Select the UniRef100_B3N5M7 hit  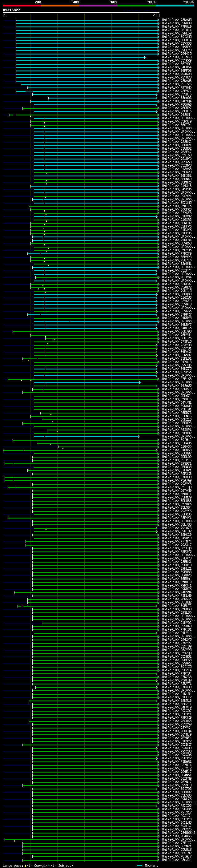177,355
